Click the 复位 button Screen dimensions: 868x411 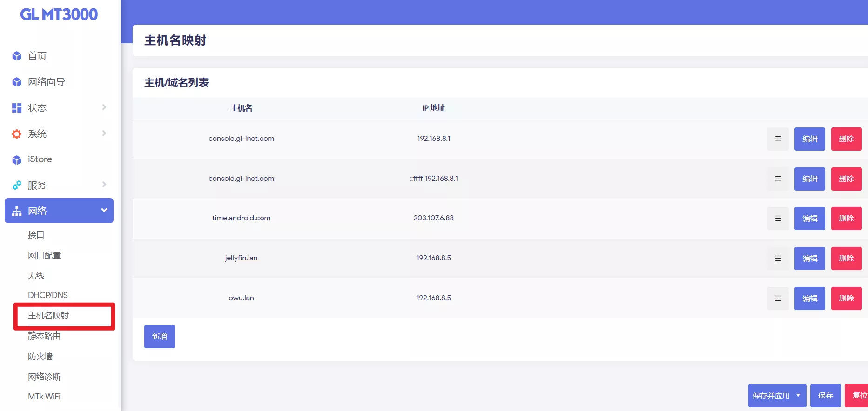point(857,396)
